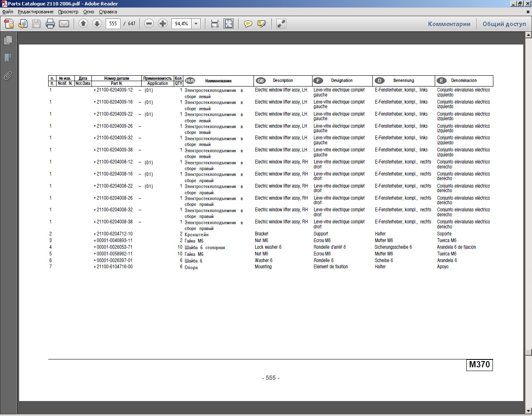This screenshot has height=416, width=532.
Task: Toggle read mode with expand arrows icon
Action: [x=281, y=24]
